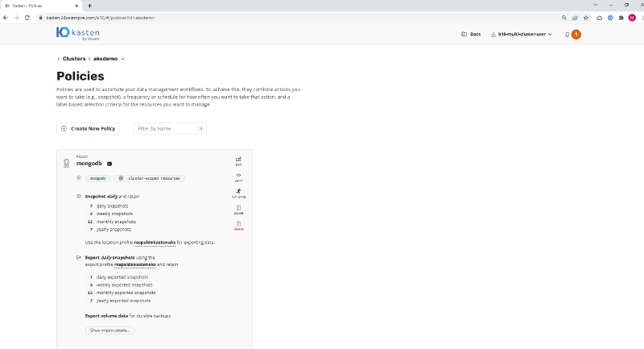The width and height of the screenshot is (644, 349).
Task: Click the cloud extension icon
Action: pyautogui.click(x=599, y=18)
